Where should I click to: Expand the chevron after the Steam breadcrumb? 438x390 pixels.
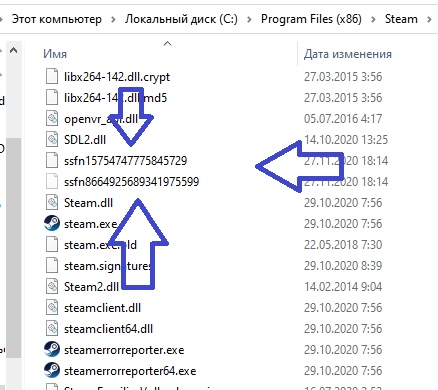(x=429, y=20)
